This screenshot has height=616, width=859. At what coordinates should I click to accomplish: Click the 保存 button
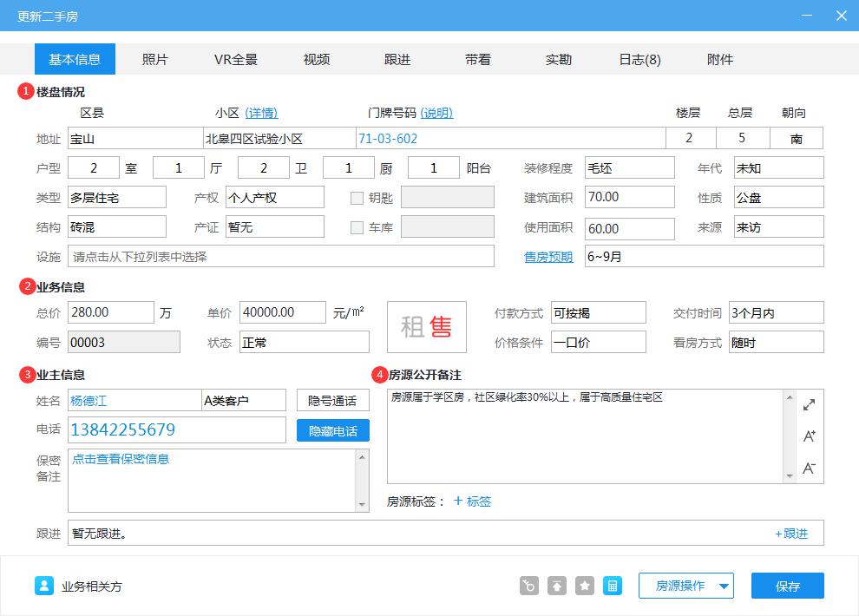(x=787, y=586)
